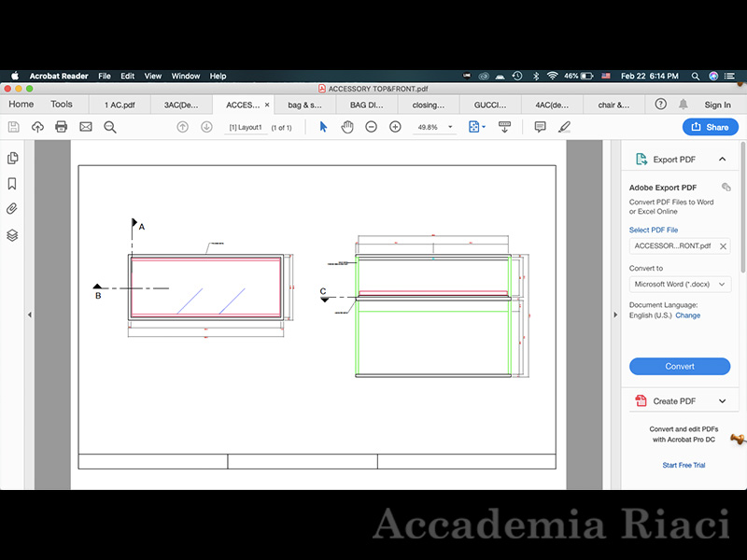Enable scrolling read mode icon
747x560 pixels.
[x=504, y=127]
